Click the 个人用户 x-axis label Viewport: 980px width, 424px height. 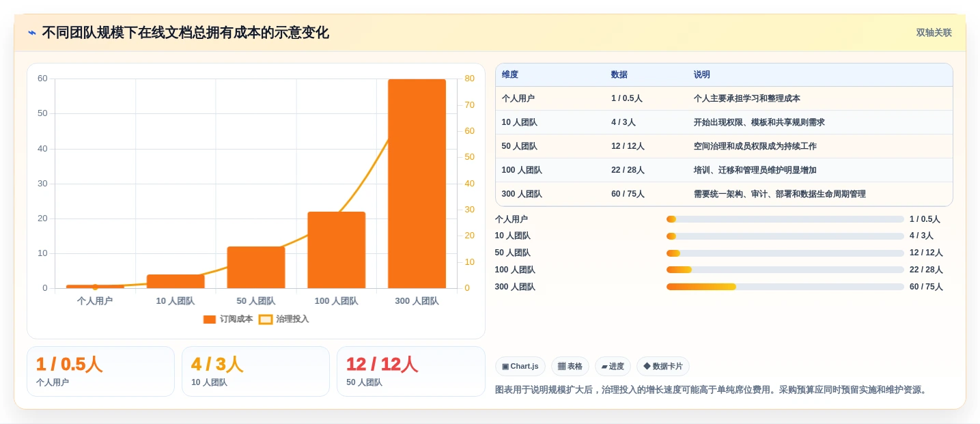(95, 301)
